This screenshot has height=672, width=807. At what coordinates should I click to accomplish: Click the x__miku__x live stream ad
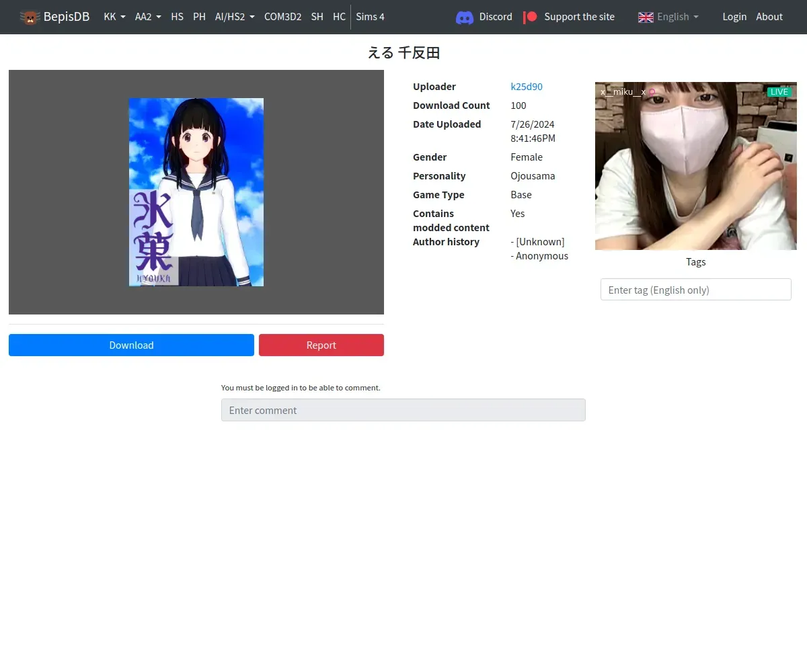[x=696, y=166]
